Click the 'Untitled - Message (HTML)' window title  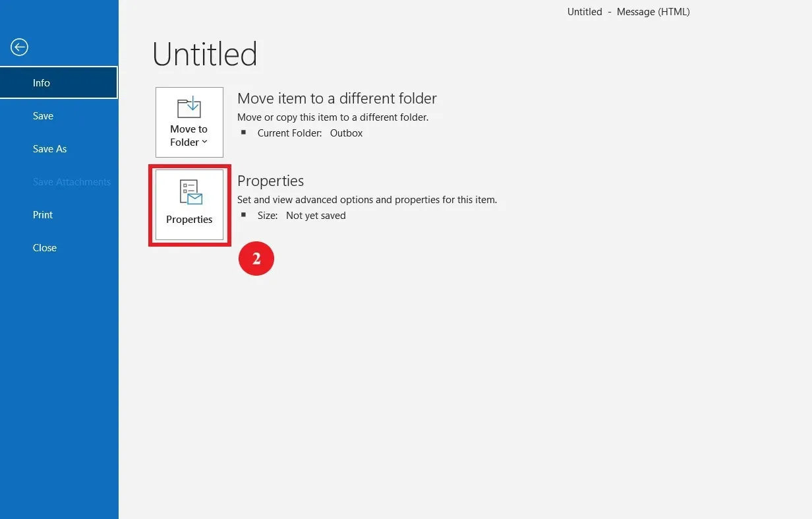[x=628, y=12]
